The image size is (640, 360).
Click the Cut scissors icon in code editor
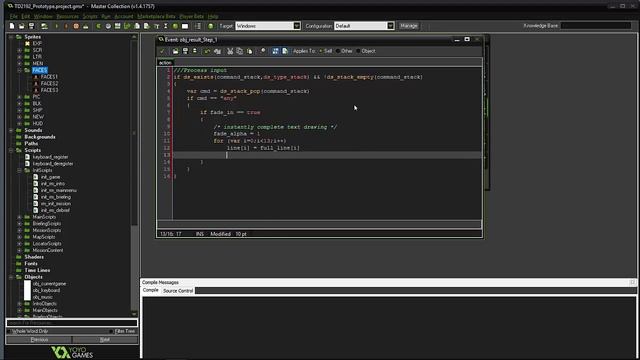[x=230, y=51]
